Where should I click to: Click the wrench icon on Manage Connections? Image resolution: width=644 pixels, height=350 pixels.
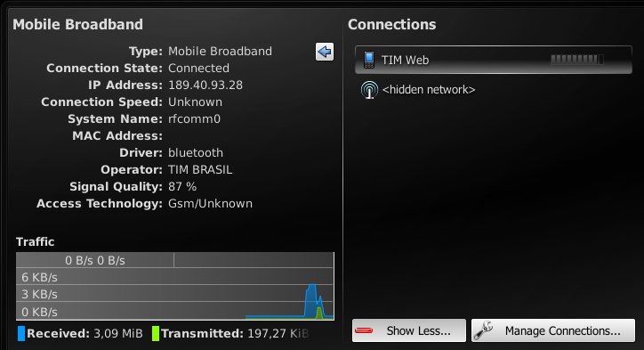pyautogui.click(x=484, y=330)
